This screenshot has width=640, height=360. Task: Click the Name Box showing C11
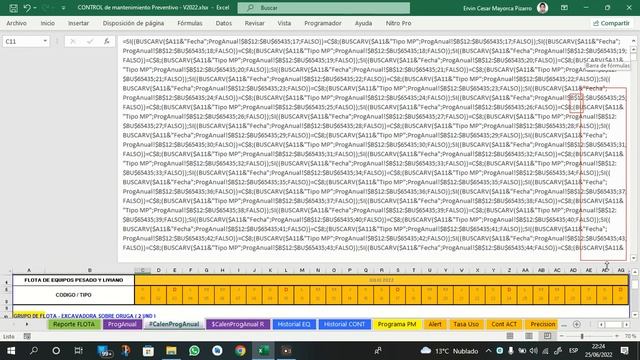(x=22, y=41)
